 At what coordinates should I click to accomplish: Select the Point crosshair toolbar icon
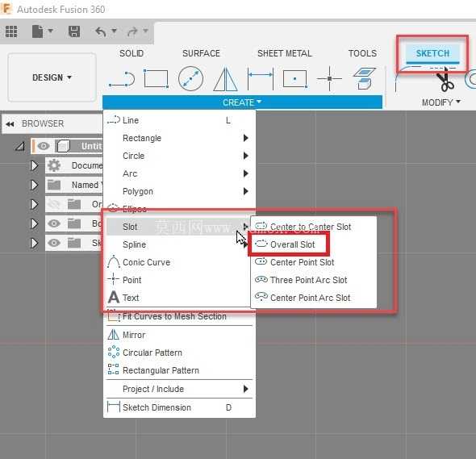(x=329, y=78)
